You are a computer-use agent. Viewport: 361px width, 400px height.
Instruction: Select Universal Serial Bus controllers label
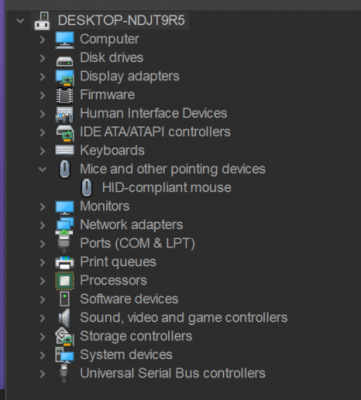[173, 373]
